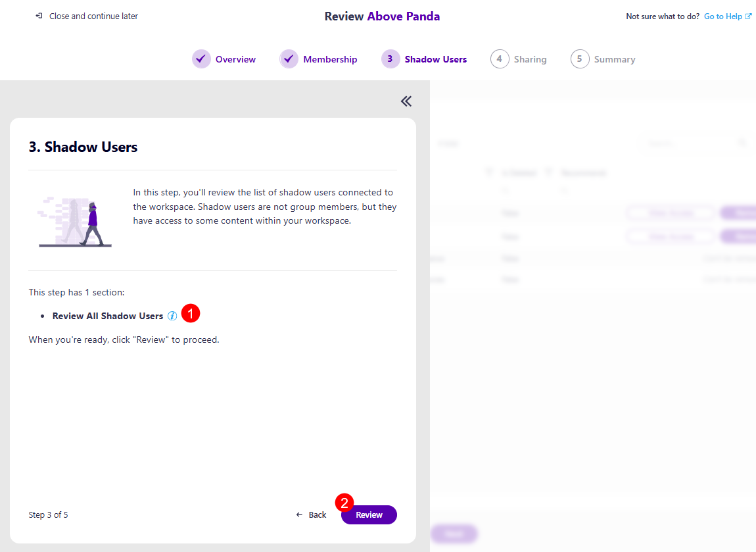Screen dimensions: 756x552
Task: Click the back arrow icon before Back
Action: tap(299, 514)
